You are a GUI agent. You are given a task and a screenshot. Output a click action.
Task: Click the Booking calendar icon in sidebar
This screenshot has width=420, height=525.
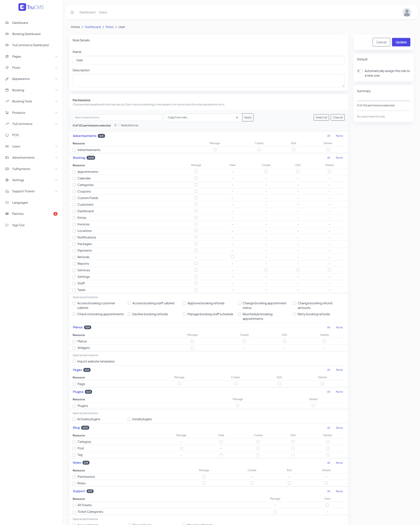(x=7, y=90)
